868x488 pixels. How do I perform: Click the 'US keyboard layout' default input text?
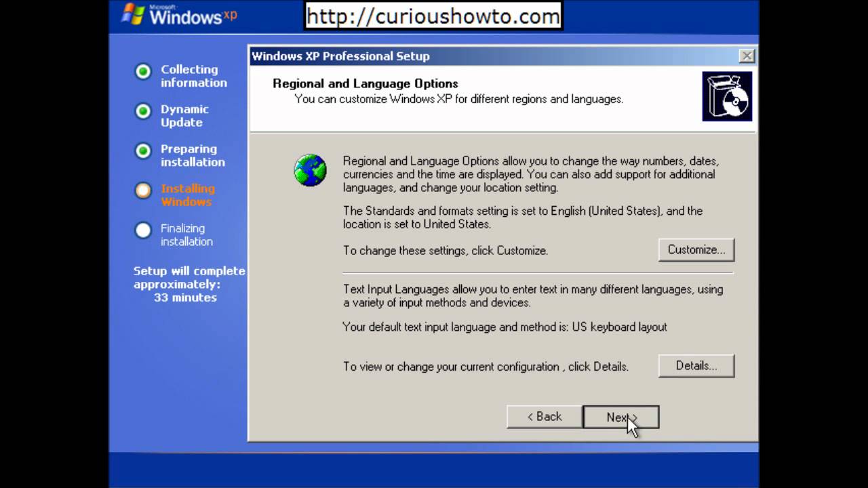(620, 327)
